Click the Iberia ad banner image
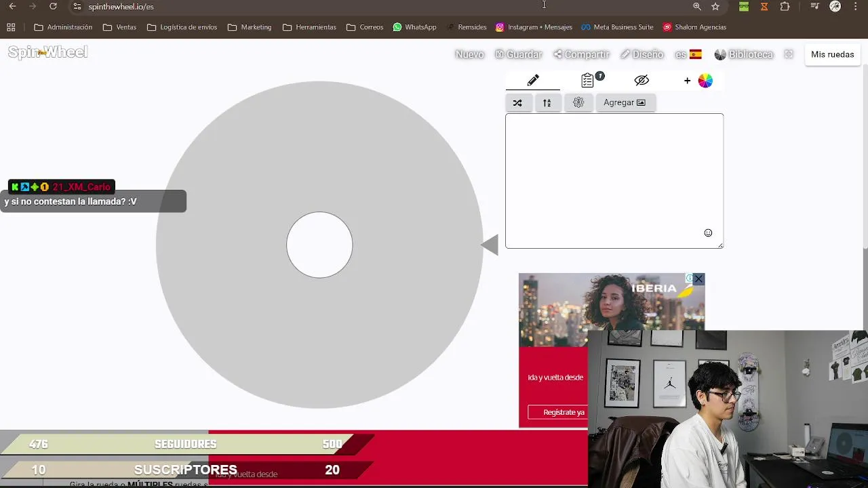 pos(612,310)
